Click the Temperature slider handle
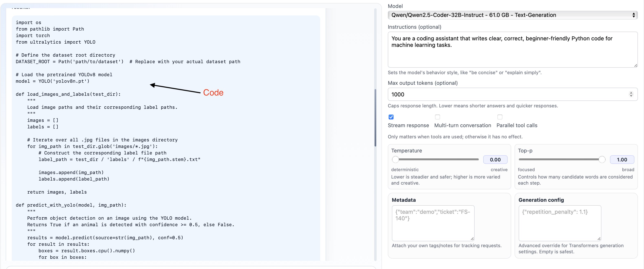 tap(395, 160)
